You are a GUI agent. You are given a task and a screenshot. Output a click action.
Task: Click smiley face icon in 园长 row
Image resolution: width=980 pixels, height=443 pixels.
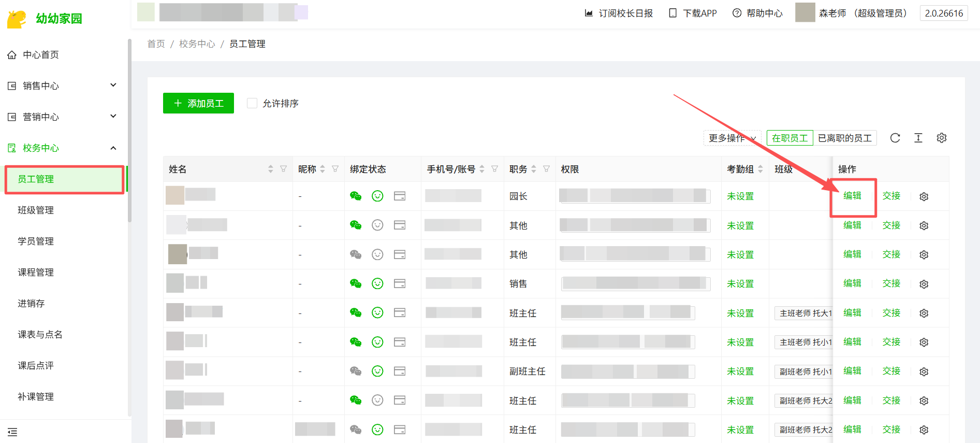tap(377, 196)
